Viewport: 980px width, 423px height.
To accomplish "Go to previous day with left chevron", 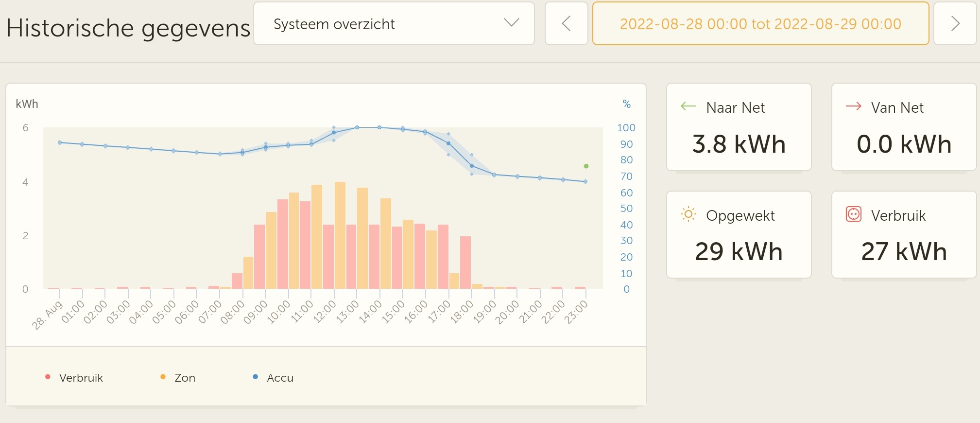I will 566,24.
